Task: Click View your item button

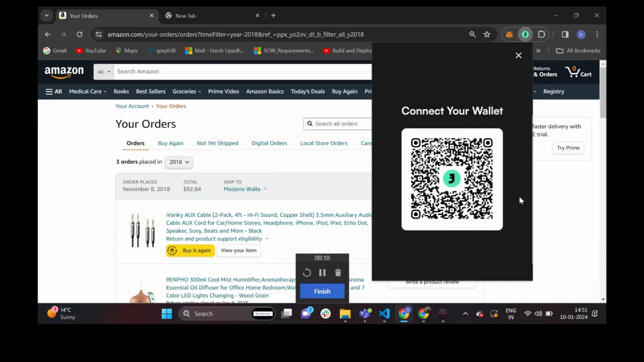Action: (238, 250)
